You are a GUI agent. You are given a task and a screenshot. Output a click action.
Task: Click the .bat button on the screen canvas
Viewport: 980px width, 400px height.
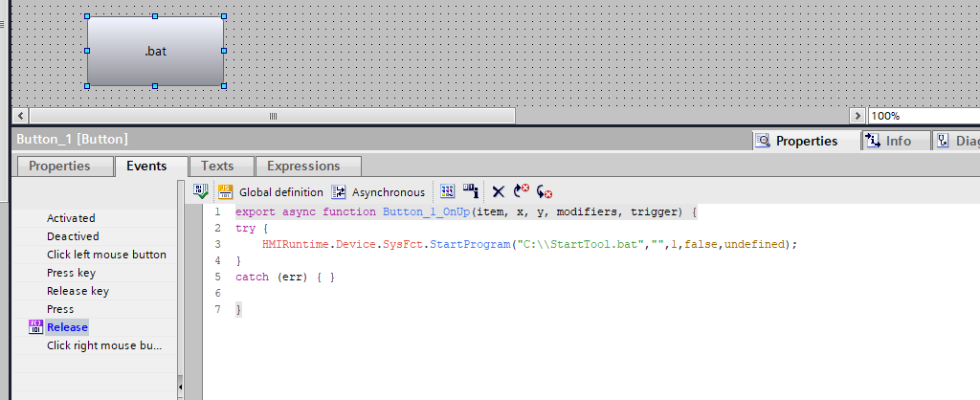pyautogui.click(x=156, y=52)
